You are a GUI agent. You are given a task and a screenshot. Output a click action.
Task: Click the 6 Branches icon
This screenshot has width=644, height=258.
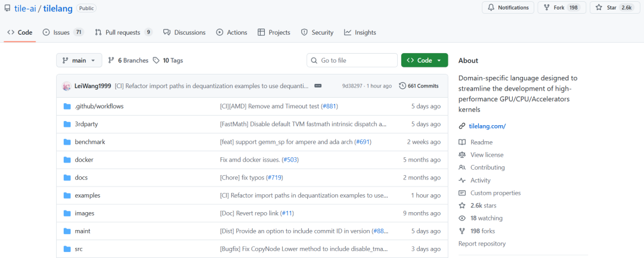(x=111, y=60)
